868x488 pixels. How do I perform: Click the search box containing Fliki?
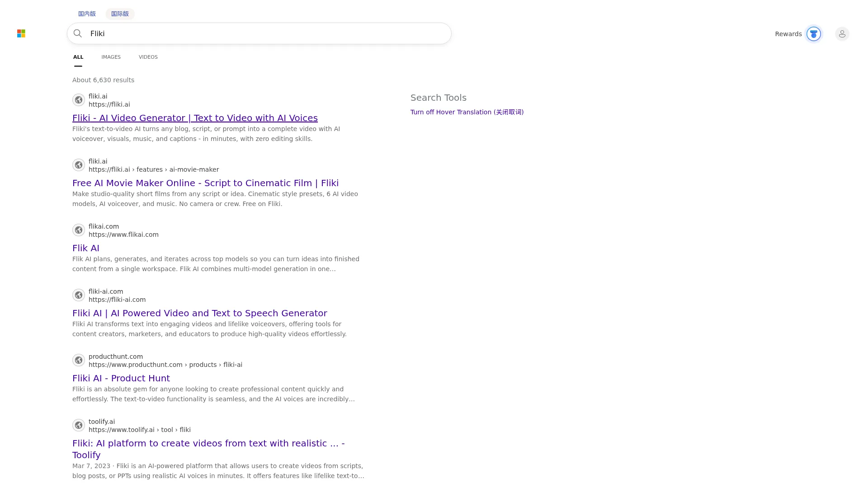259,33
